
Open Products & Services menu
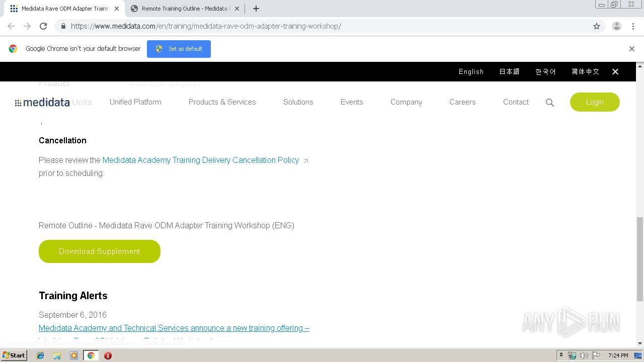coord(222,102)
